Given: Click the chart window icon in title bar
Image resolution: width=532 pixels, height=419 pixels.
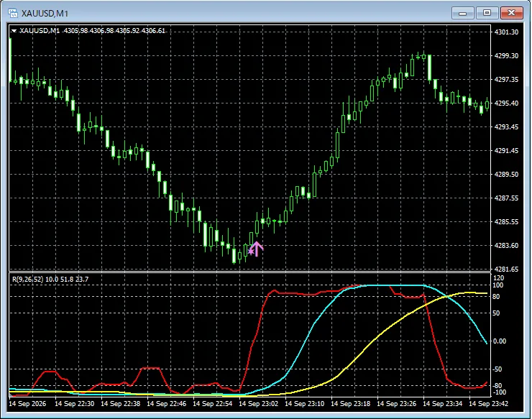Looking at the screenshot, I should click(x=13, y=14).
